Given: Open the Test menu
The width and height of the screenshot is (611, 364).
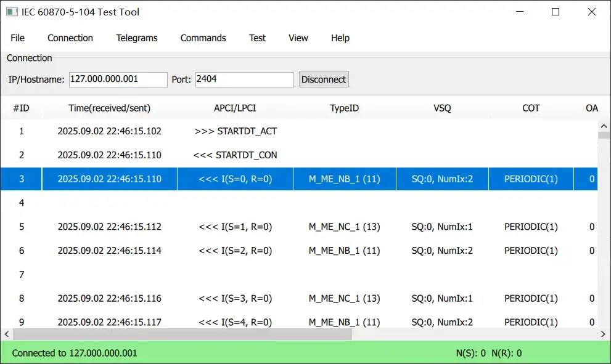Looking at the screenshot, I should pos(257,38).
